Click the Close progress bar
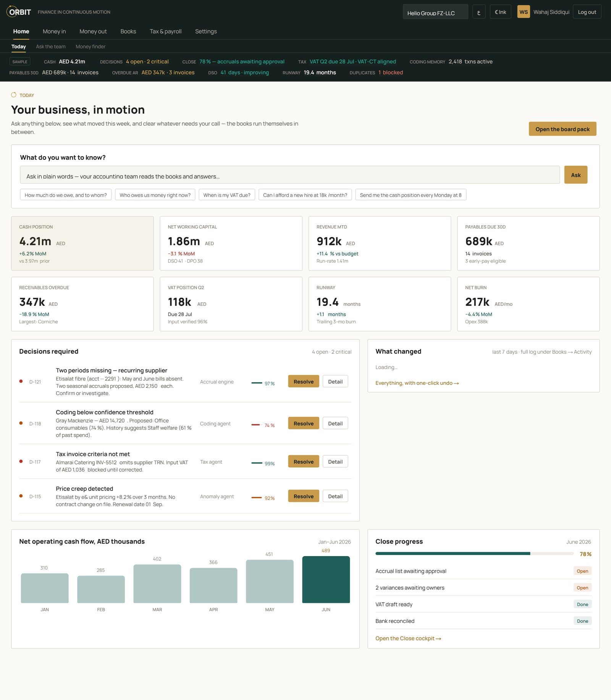This screenshot has width=611, height=700. pyautogui.click(x=475, y=553)
